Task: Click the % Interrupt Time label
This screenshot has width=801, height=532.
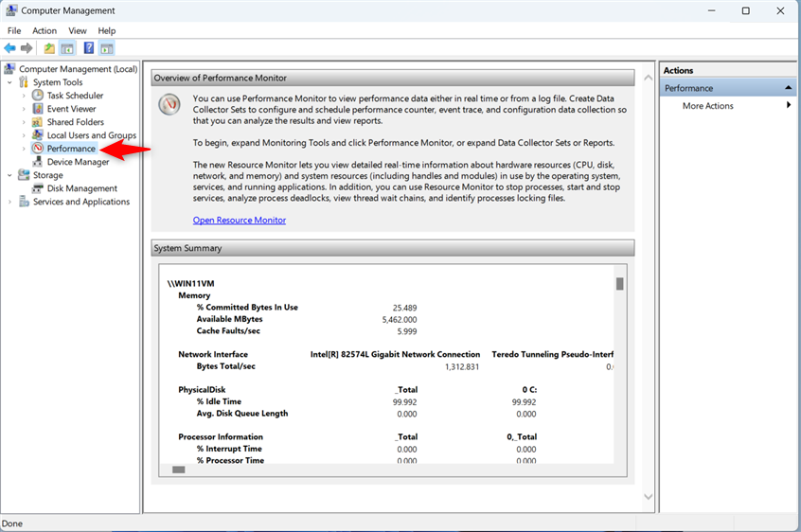Action: click(x=229, y=449)
